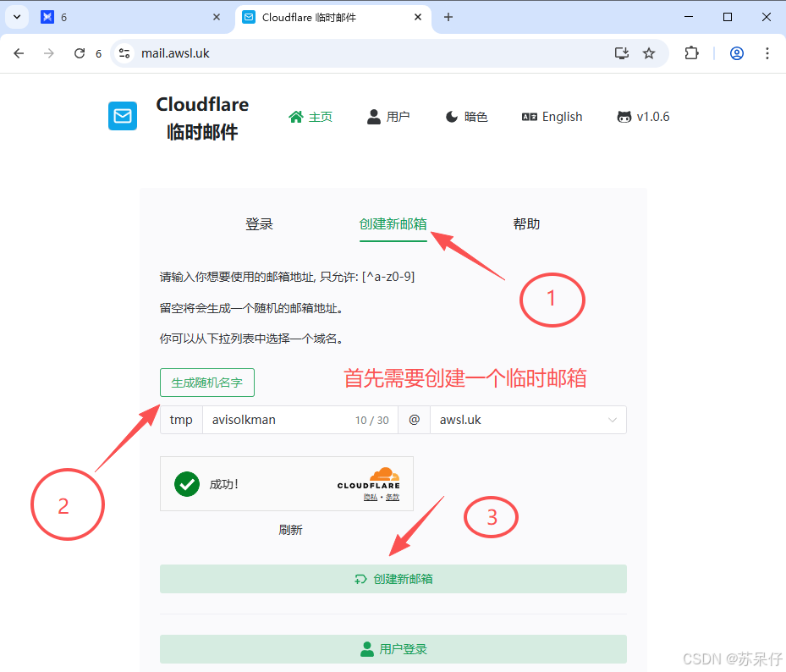Open the 用户 user section
This screenshot has width=786, height=672.
click(388, 116)
